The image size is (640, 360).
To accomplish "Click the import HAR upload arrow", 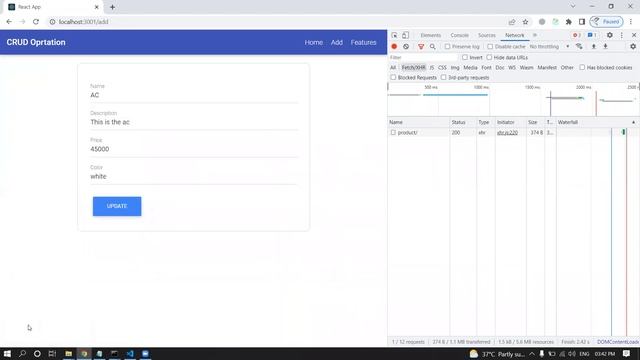I will point(594,47).
